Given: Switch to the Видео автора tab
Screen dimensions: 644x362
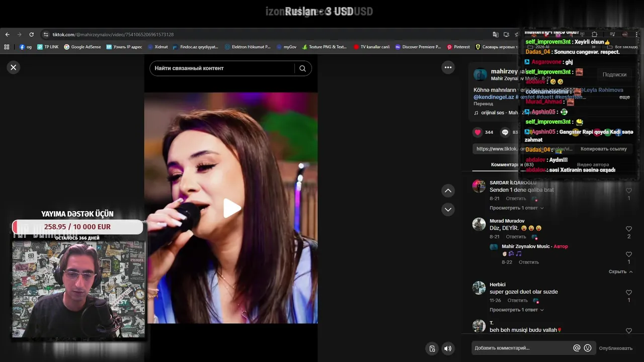Looking at the screenshot, I should 593,164.
